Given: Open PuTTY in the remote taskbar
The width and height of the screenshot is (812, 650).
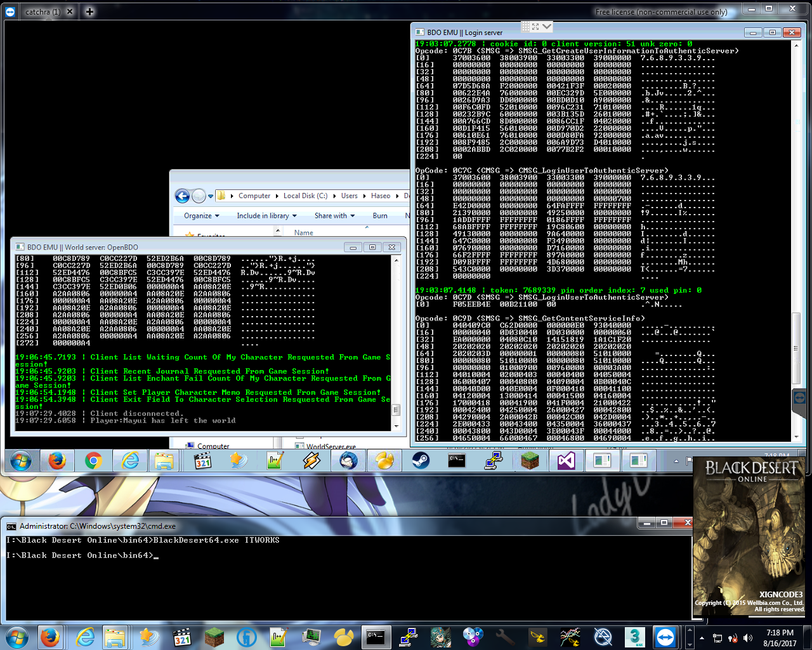Looking at the screenshot, I should 494,461.
